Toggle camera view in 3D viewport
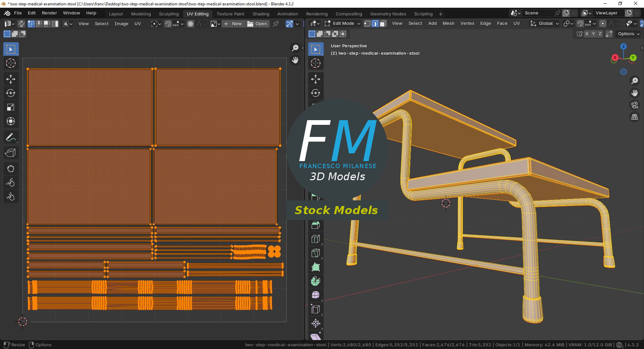 tap(634, 105)
